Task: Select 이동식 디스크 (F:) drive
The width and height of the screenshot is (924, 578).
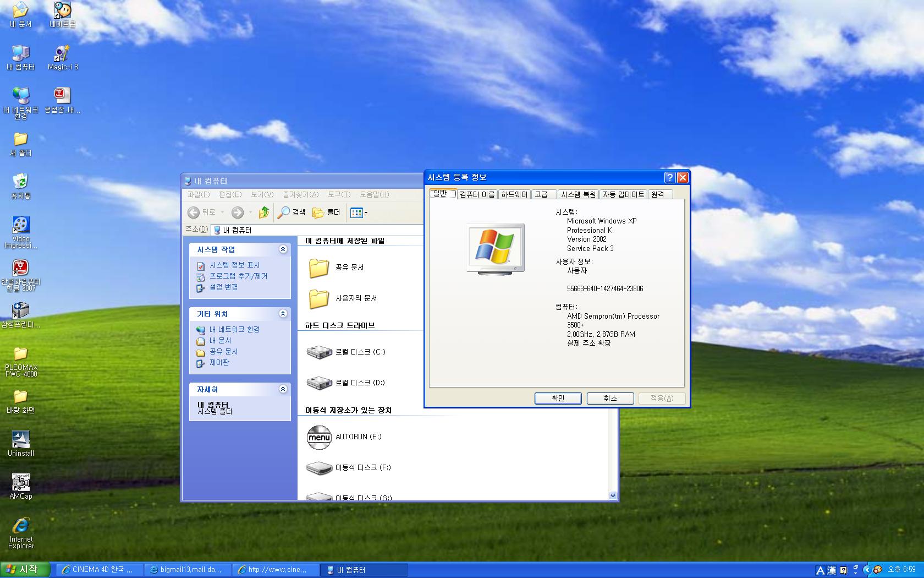Action: (349, 468)
